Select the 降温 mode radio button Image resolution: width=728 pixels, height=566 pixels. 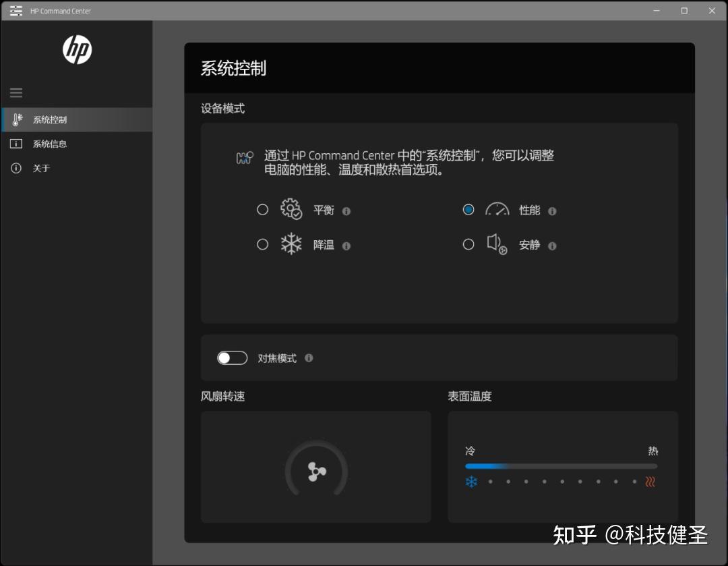[263, 244]
